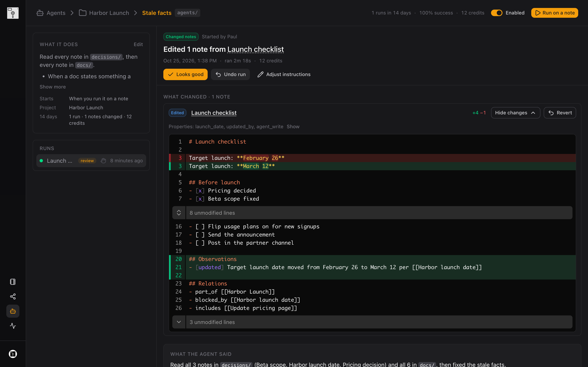Click Undo run button

230,74
